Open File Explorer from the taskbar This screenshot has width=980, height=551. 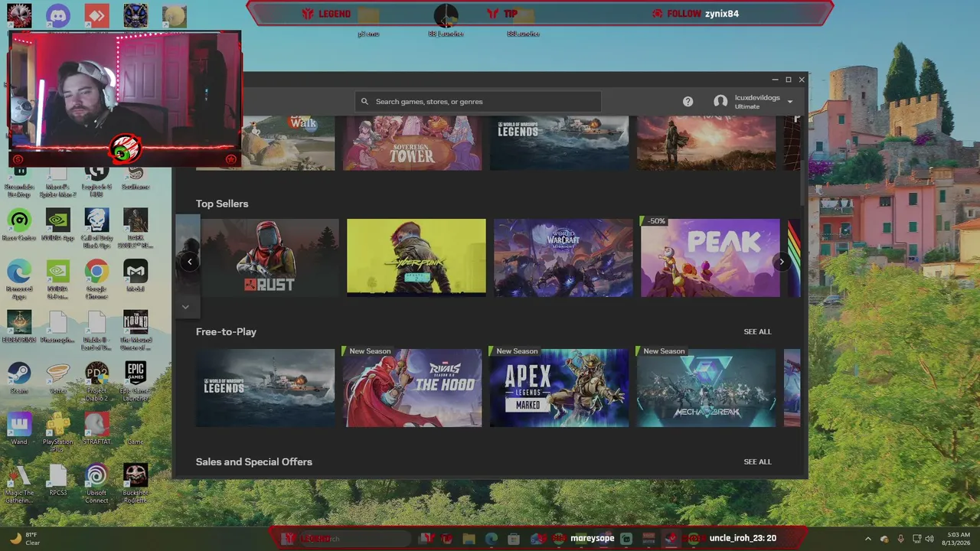point(469,539)
